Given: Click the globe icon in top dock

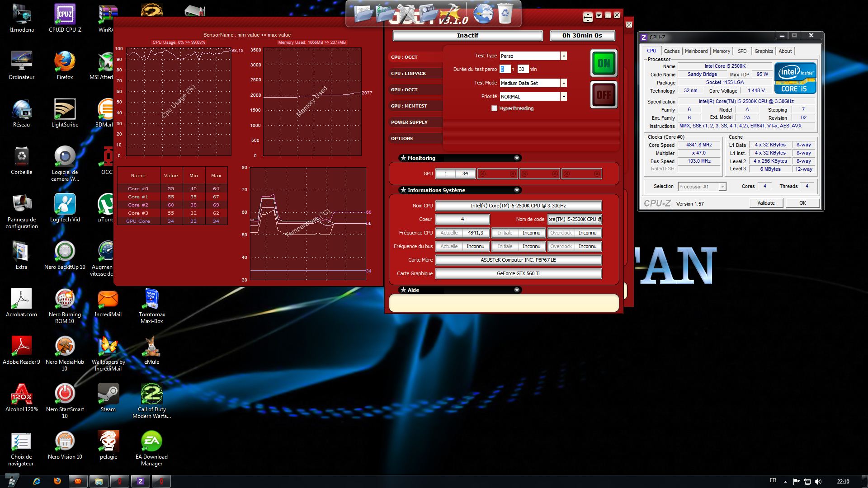Looking at the screenshot, I should [x=482, y=14].
